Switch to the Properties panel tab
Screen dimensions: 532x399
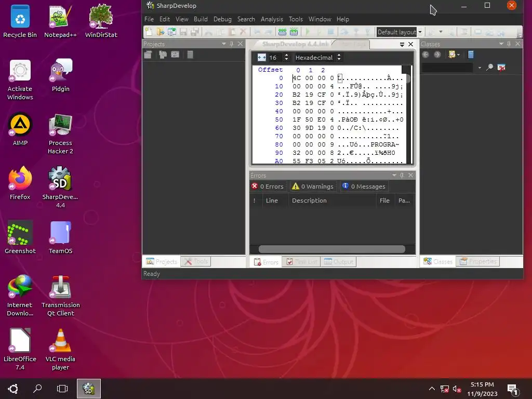coord(478,261)
